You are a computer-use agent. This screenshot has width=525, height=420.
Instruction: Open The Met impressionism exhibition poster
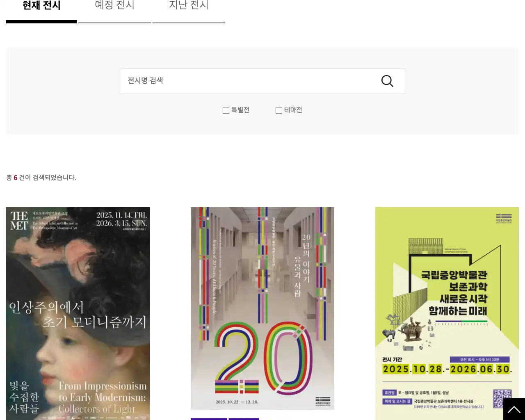point(78,312)
